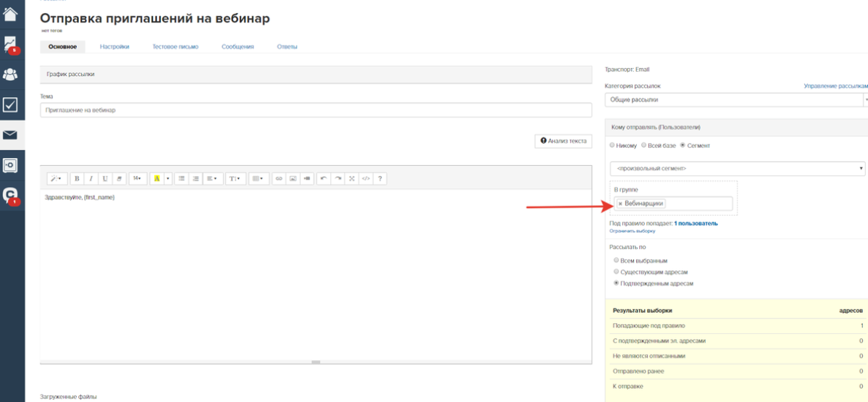Switch to the Тестовое письмо tab
This screenshot has width=868, height=402.
175,47
